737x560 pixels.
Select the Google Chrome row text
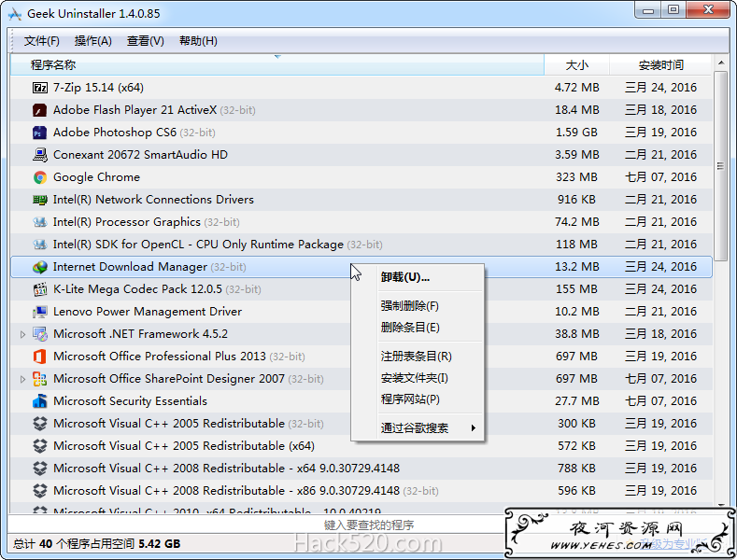96,177
